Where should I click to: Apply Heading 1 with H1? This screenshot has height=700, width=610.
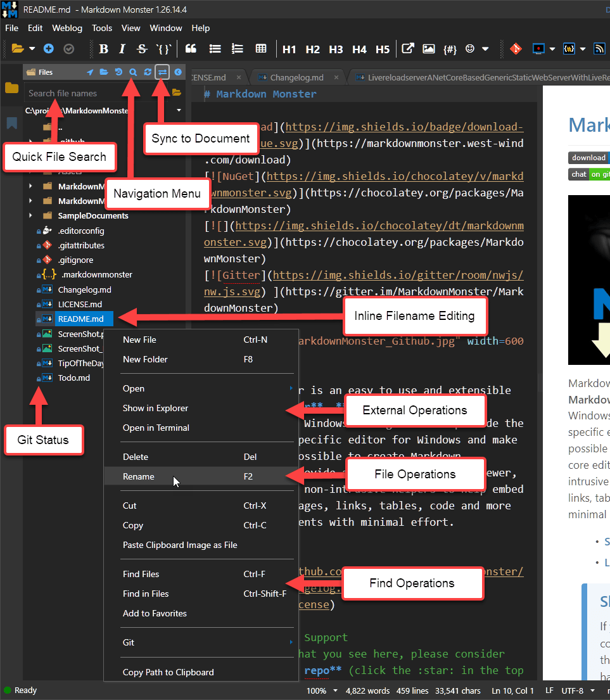289,49
